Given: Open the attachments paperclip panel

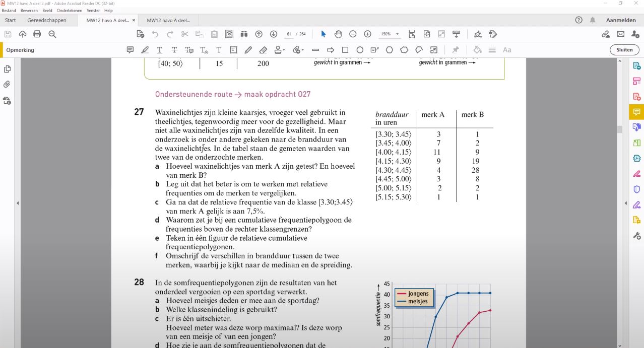Looking at the screenshot, I should tap(7, 84).
